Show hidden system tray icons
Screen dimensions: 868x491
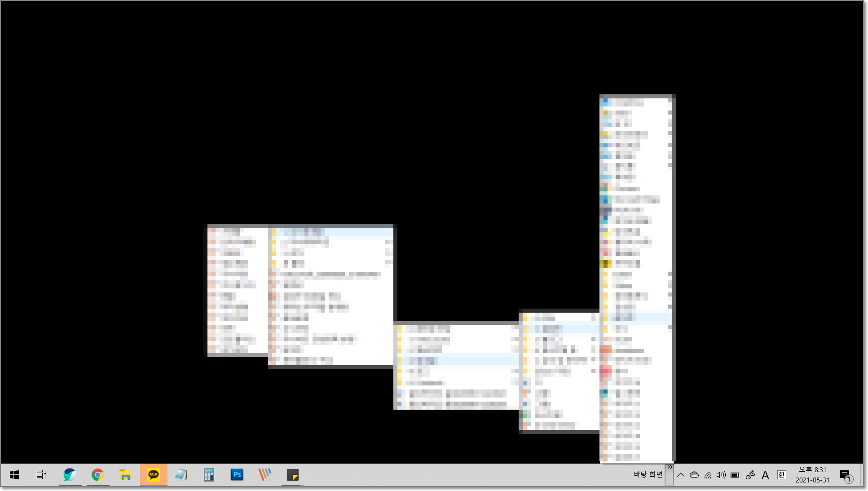681,475
